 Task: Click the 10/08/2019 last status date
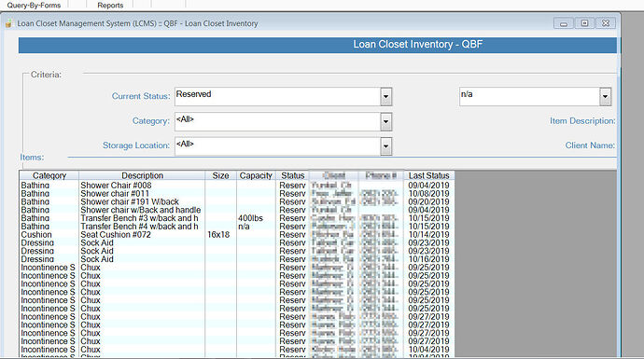click(428, 194)
